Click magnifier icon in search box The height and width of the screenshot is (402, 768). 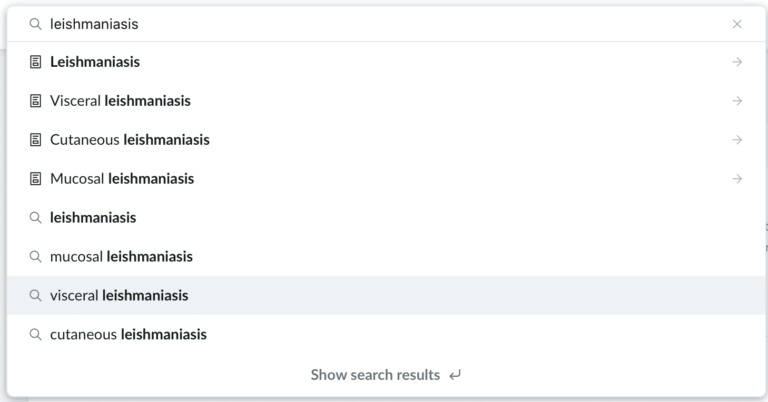click(x=36, y=24)
